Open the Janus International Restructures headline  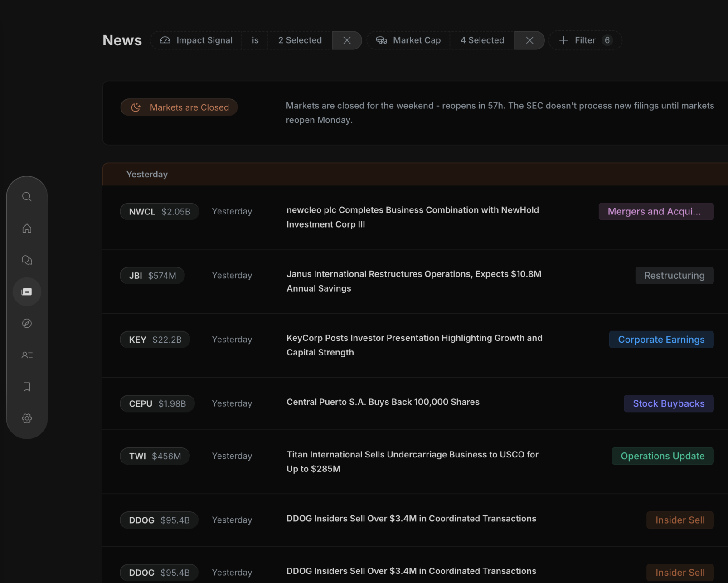pos(414,281)
